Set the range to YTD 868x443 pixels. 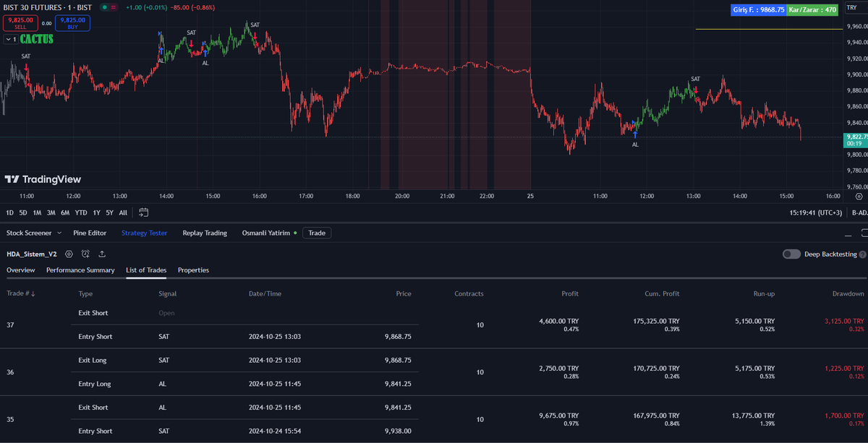pyautogui.click(x=81, y=212)
